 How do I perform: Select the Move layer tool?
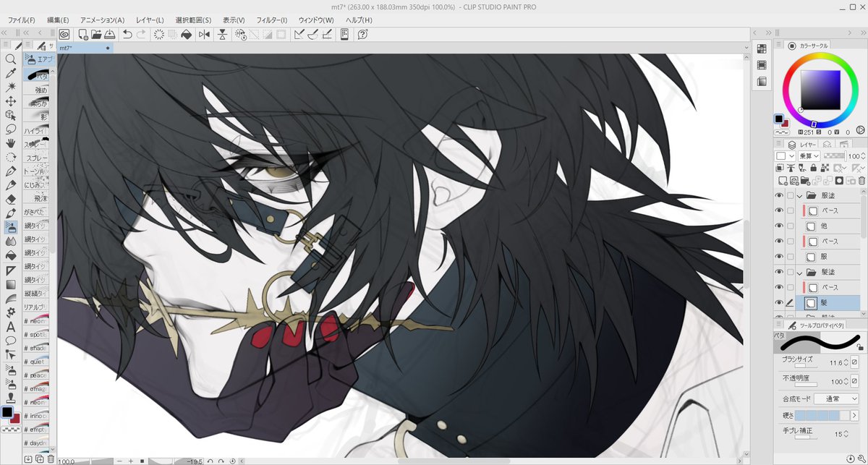pyautogui.click(x=11, y=101)
